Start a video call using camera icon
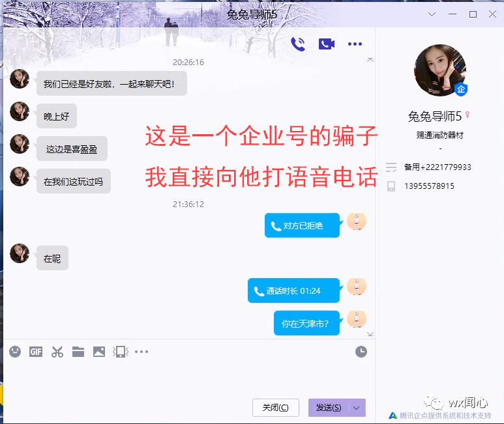The width and height of the screenshot is (504, 424). 327,44
